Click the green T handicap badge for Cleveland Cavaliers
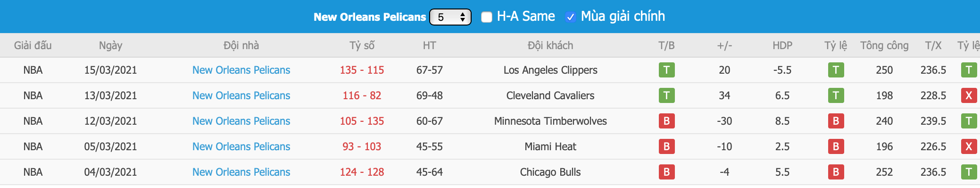 coord(836,95)
